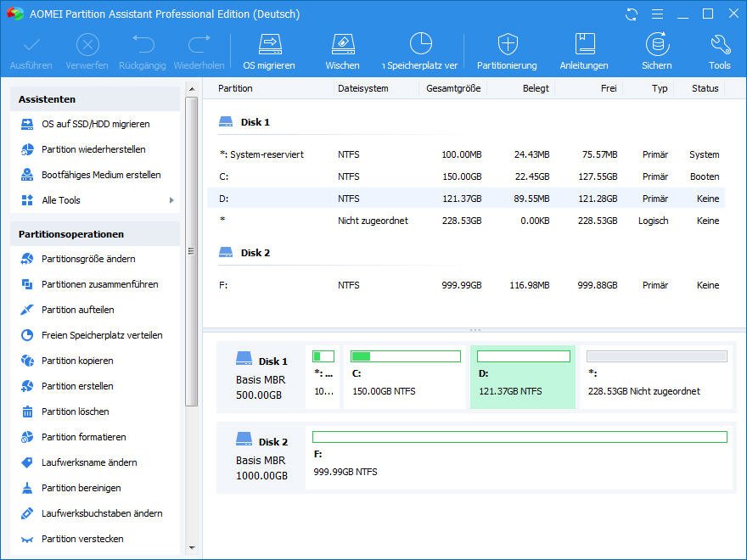Sort by the Dateisystem column header
The image size is (747, 560).
tap(363, 88)
